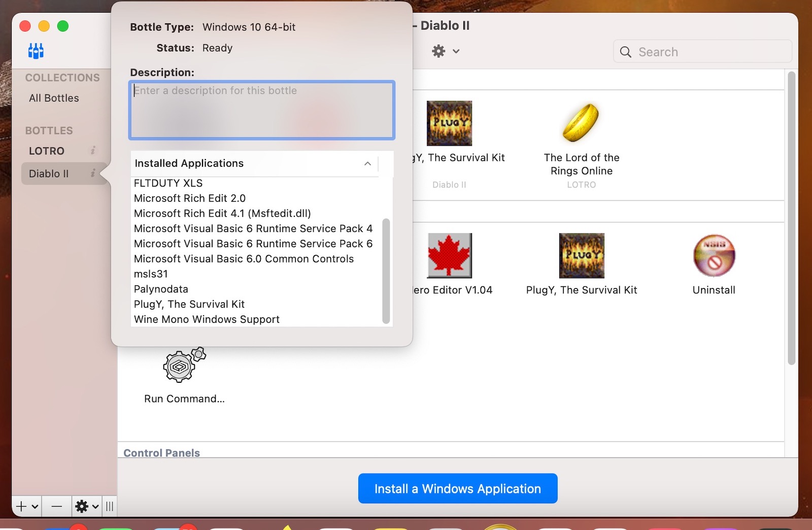Image resolution: width=812 pixels, height=530 pixels.
Task: Open sidebar gear options menu
Action: pyautogui.click(x=87, y=506)
